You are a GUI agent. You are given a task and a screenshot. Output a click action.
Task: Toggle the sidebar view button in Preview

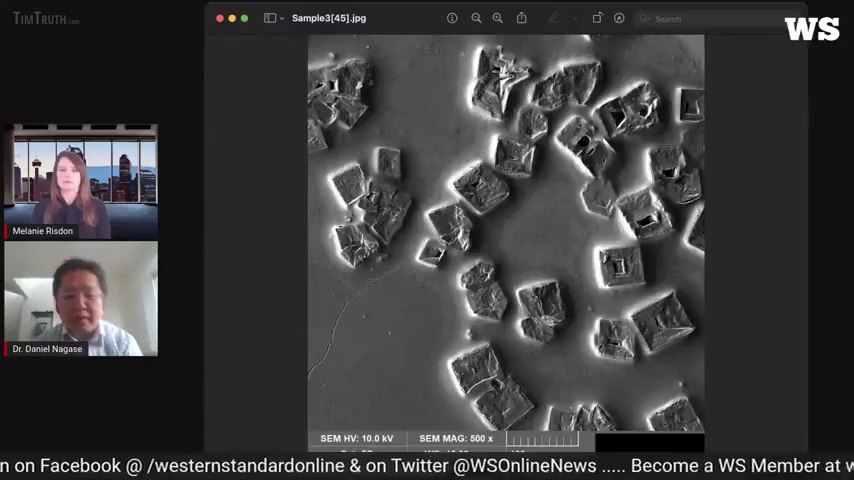coord(269,18)
